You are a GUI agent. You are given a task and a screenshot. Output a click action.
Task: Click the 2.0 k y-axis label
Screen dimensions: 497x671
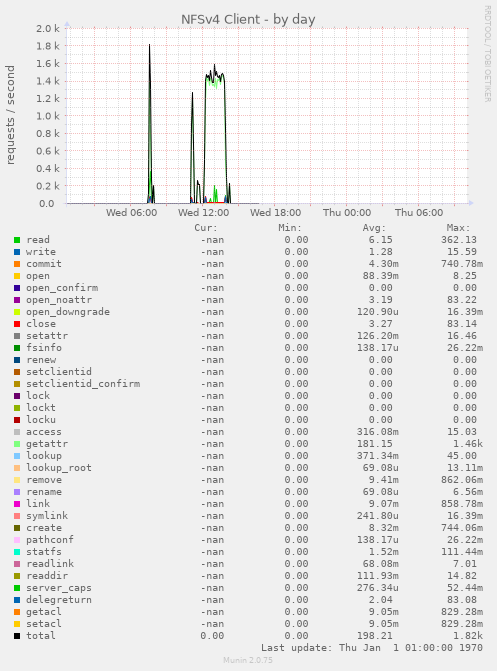(48, 29)
